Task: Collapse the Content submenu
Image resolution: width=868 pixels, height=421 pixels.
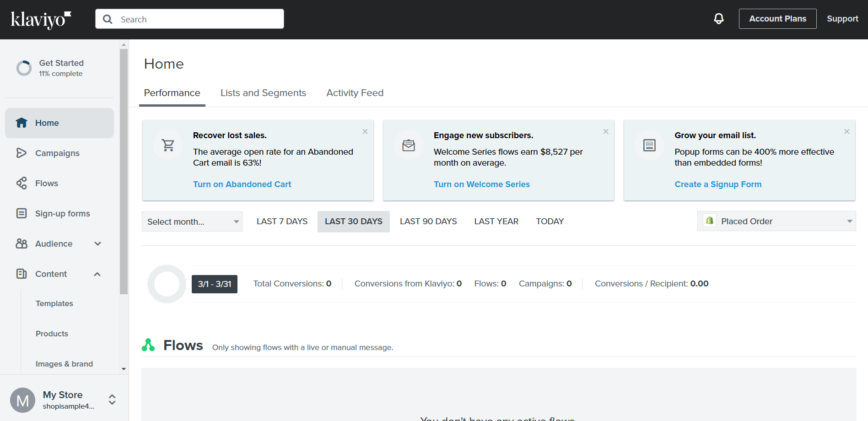Action: [x=97, y=274]
